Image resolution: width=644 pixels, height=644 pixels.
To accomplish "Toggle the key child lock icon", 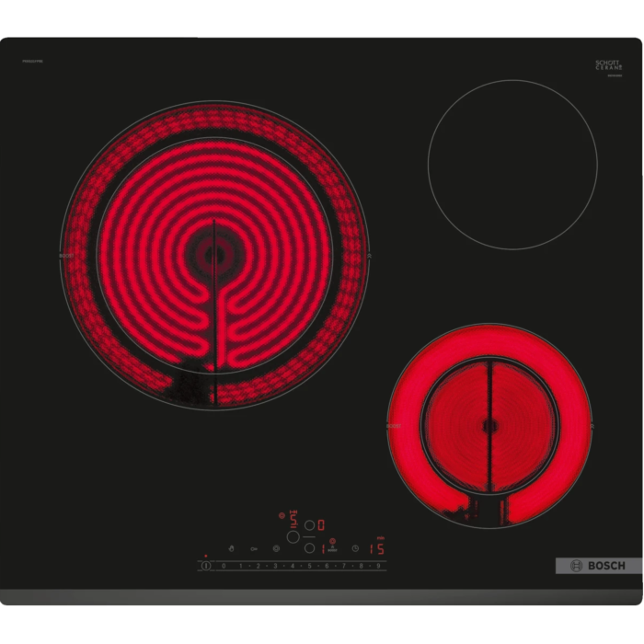I will tap(254, 548).
